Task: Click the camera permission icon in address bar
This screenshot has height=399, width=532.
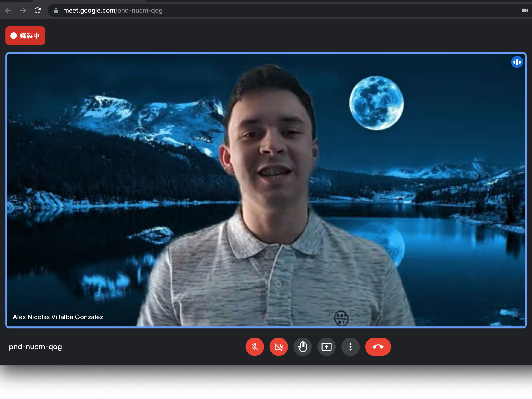Action: point(525,10)
